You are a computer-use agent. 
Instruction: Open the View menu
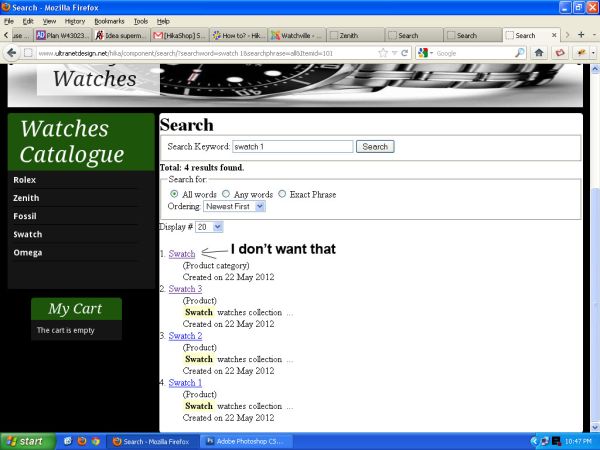tap(49, 21)
